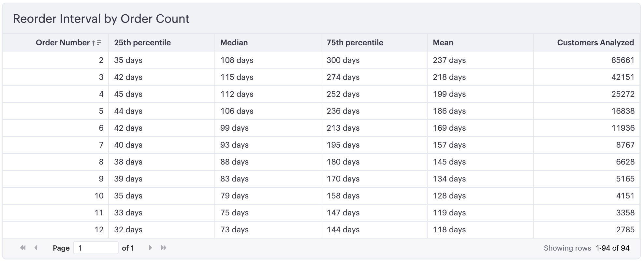Open the column options icon beside Order Number
The width and height of the screenshot is (644, 262).
coord(99,43)
